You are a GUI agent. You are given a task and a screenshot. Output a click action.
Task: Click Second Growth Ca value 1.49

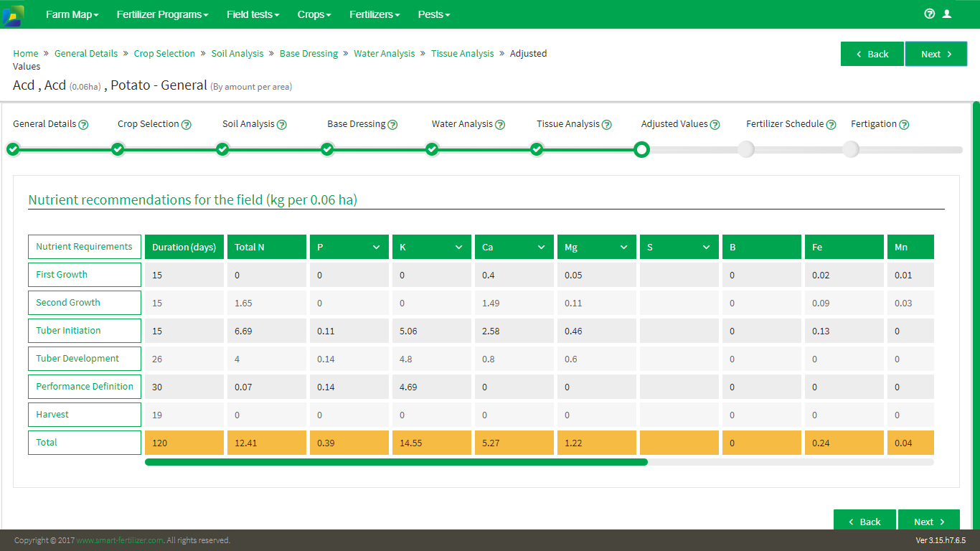pyautogui.click(x=514, y=303)
